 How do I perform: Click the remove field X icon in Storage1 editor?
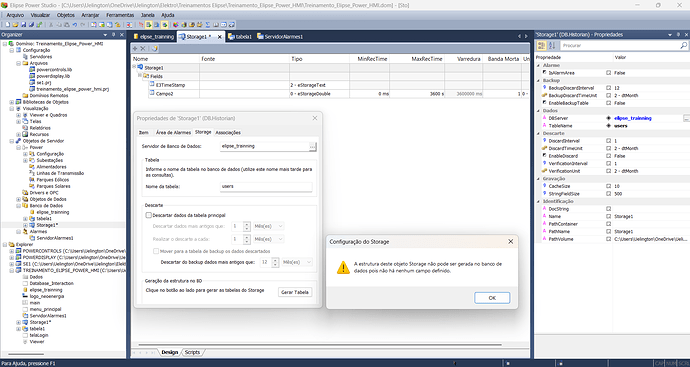point(143,48)
